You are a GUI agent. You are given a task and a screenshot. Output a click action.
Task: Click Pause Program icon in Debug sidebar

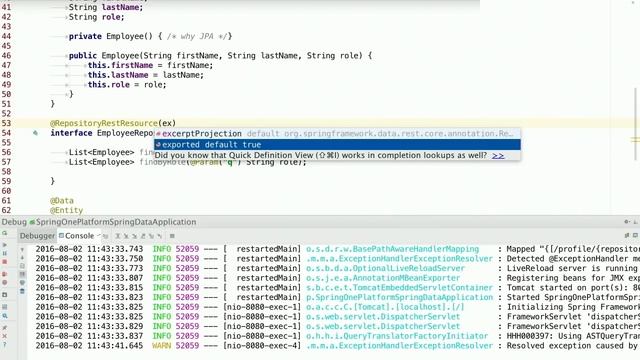coord(4,253)
